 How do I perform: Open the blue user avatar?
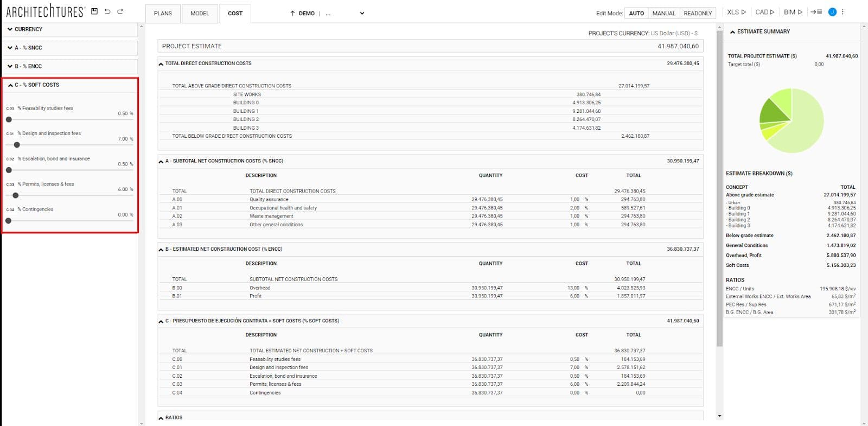pos(832,12)
